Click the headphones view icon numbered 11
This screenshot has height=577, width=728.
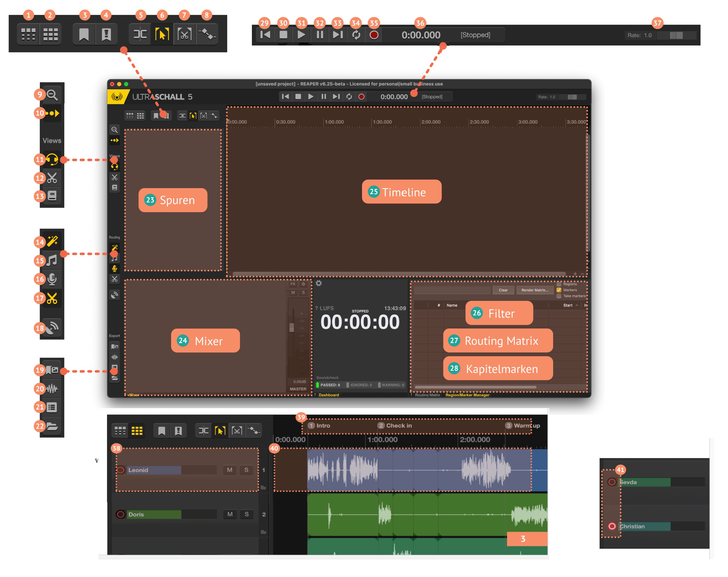pyautogui.click(x=52, y=159)
